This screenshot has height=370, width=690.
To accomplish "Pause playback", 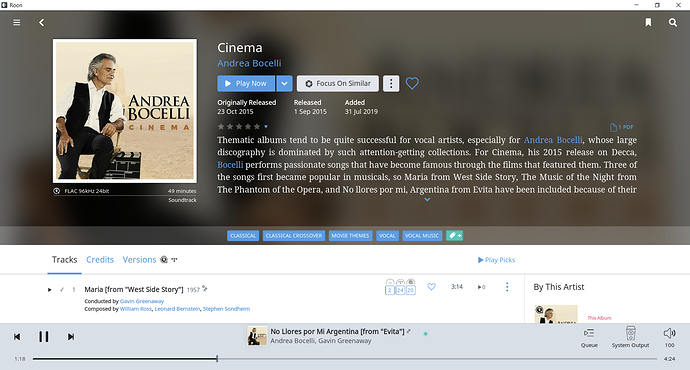I will click(44, 337).
